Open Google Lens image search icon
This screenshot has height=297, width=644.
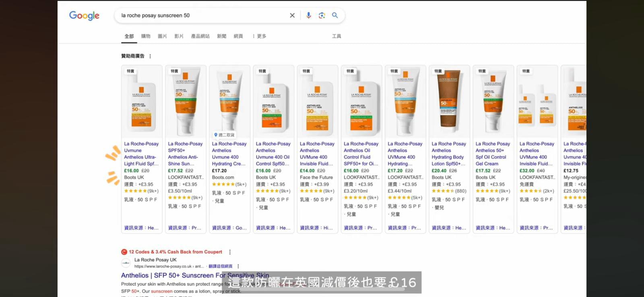pyautogui.click(x=322, y=15)
